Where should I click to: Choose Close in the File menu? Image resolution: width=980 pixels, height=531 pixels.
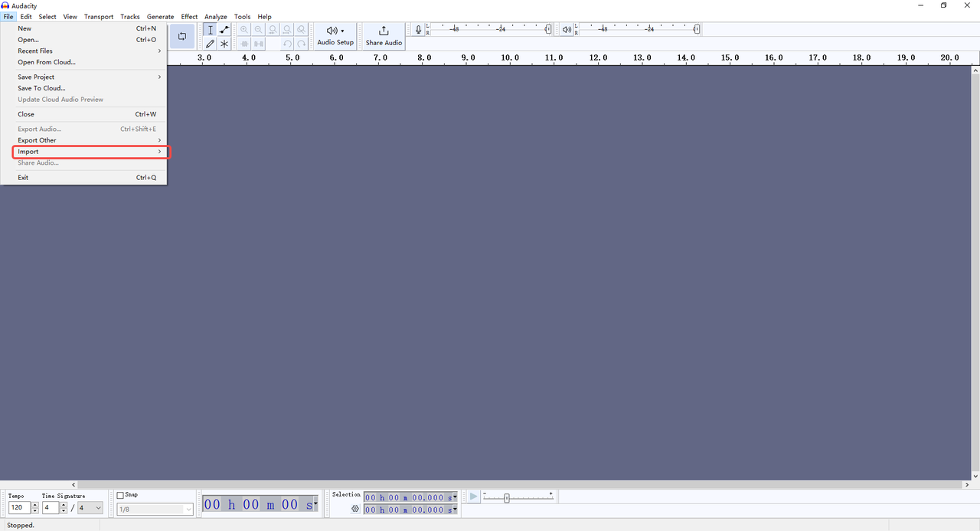(85, 114)
